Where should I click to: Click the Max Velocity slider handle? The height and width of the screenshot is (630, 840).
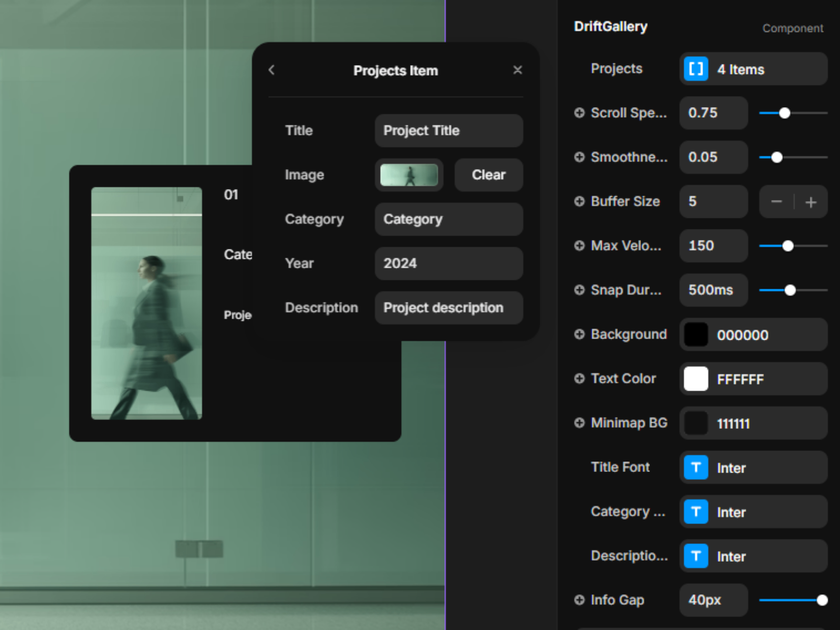point(787,246)
